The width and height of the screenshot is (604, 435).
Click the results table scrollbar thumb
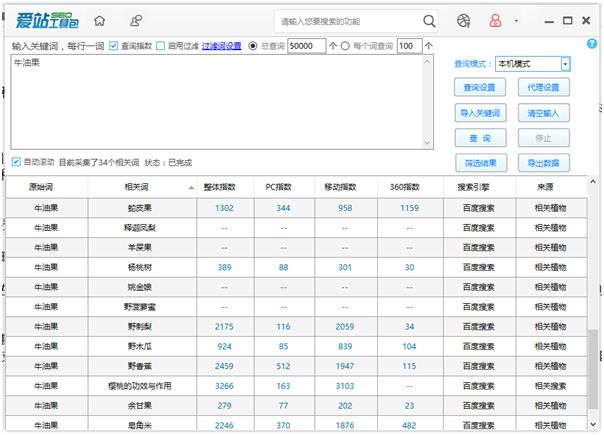click(593, 369)
